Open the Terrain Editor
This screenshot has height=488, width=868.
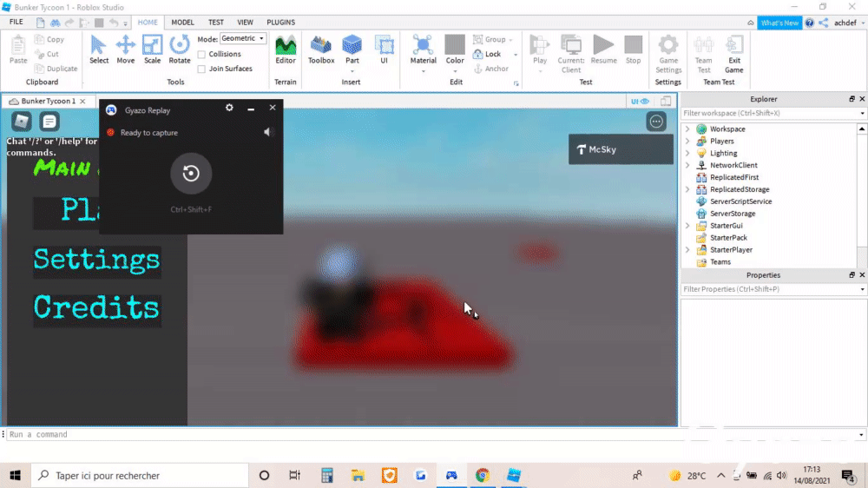(286, 49)
